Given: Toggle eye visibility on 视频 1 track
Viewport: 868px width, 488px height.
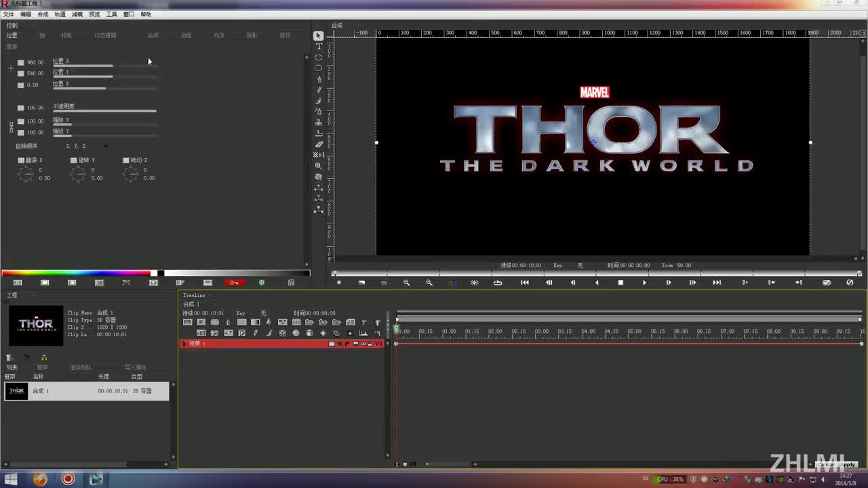Looking at the screenshot, I should [x=340, y=344].
